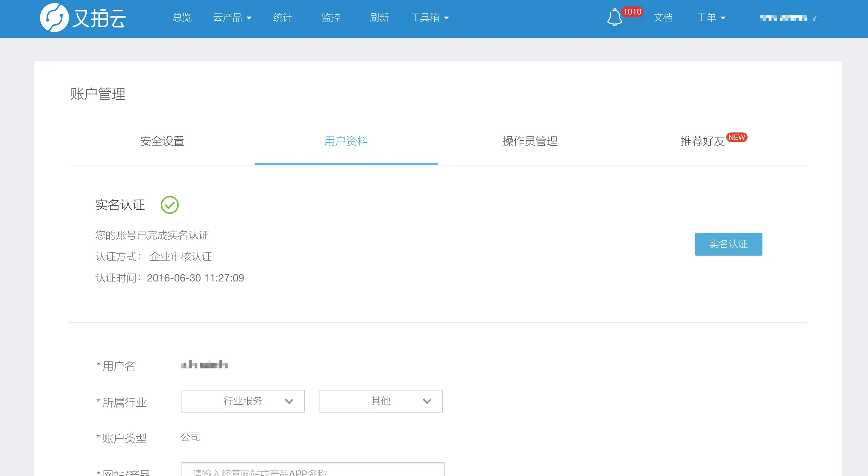This screenshot has height=476, width=868.
Task: Open the 行业服务 industry dropdown
Action: tap(243, 401)
